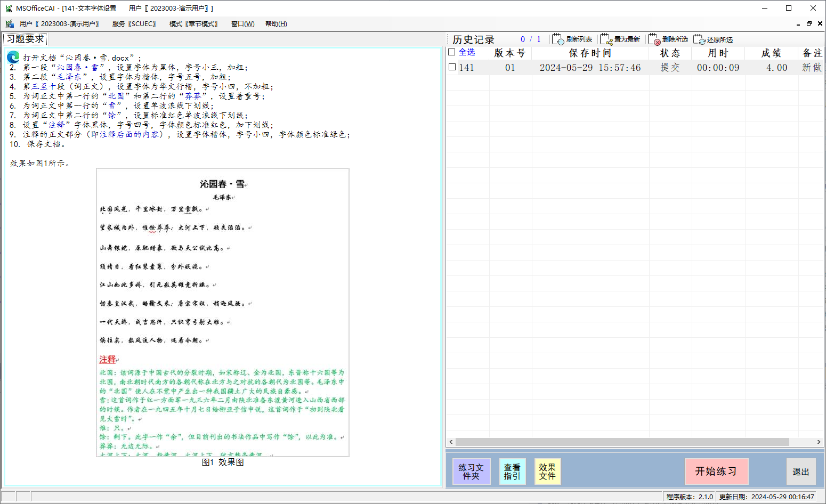The width and height of the screenshot is (826, 504).
Task: Click the inner document close button in menu bar
Action: click(820, 24)
